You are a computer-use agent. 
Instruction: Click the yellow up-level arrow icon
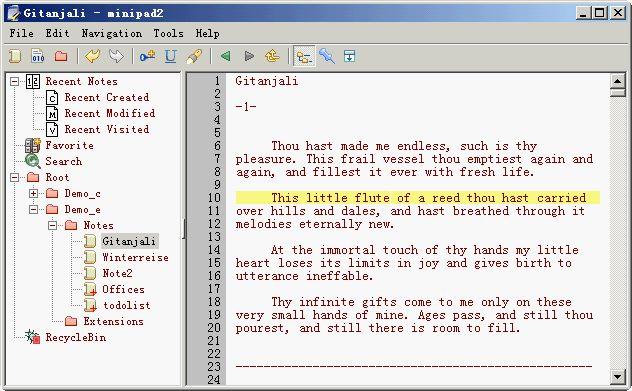272,56
